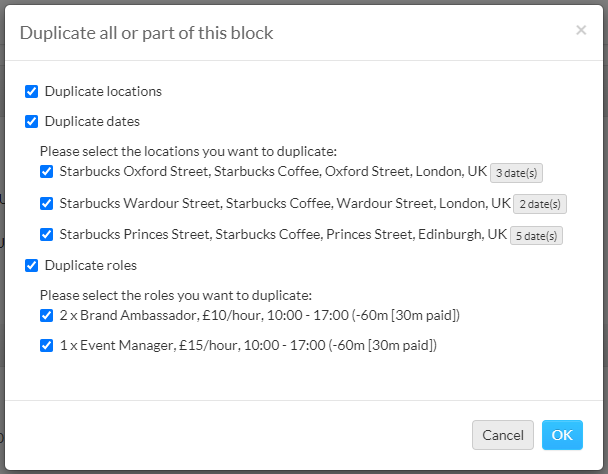This screenshot has height=474, width=608.
Task: Confirm duplication with the OK button
Action: tap(562, 435)
